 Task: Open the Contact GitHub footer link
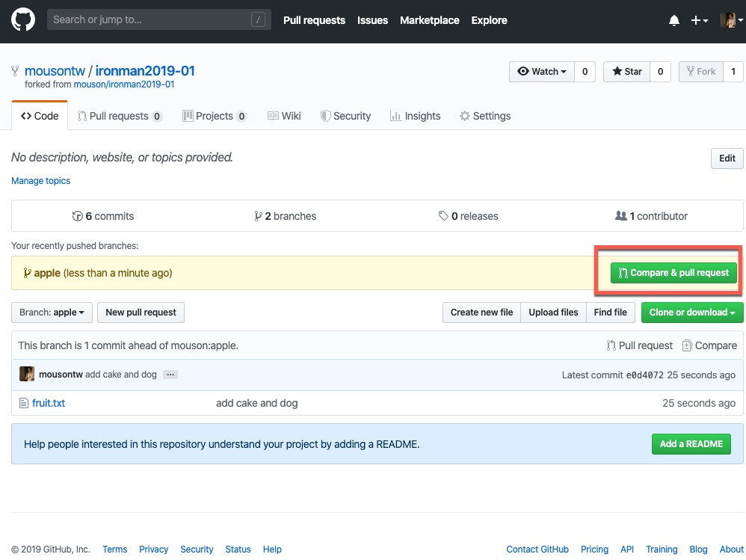pos(537,549)
